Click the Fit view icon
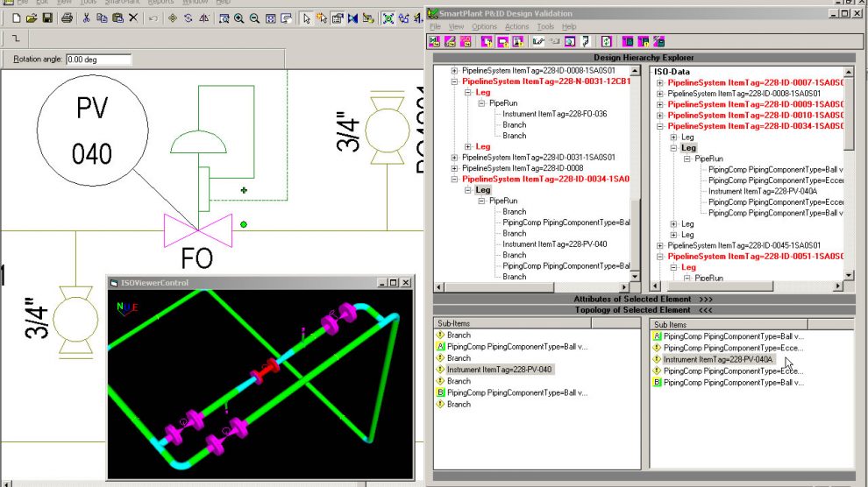 [271, 18]
